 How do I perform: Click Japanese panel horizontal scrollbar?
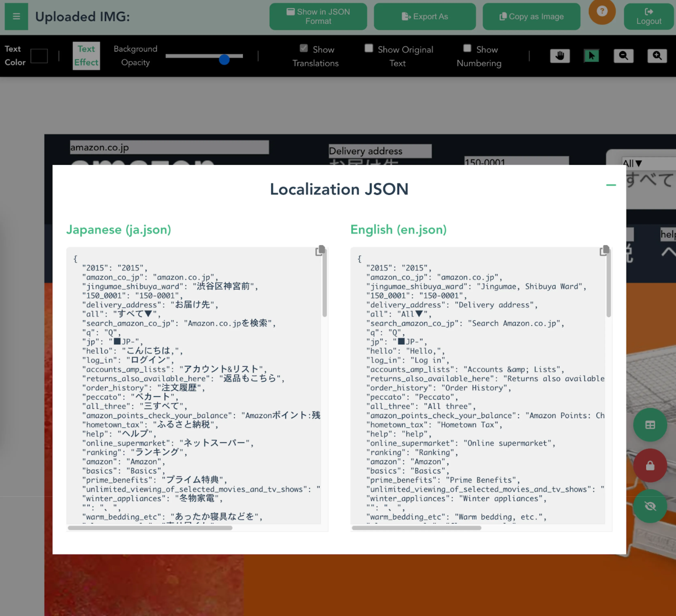pyautogui.click(x=150, y=528)
